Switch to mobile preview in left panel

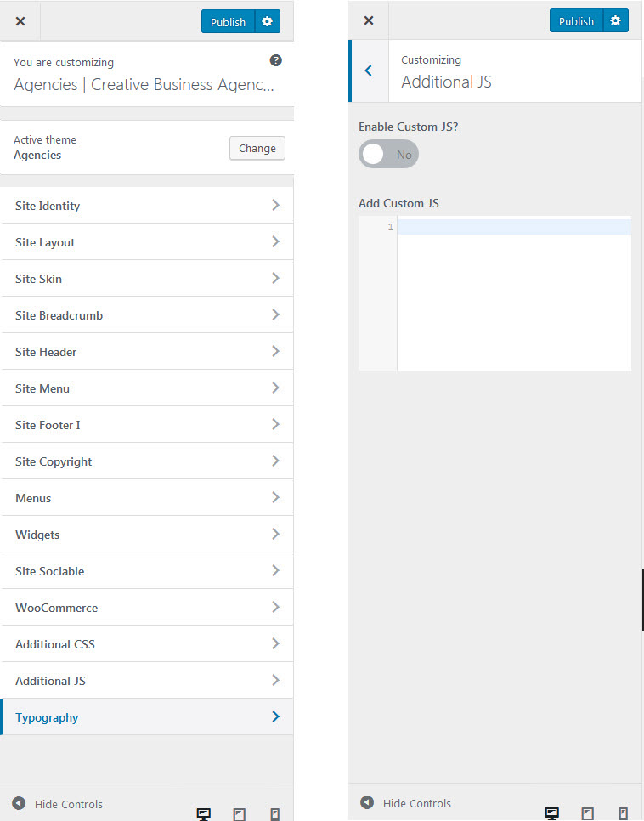[274, 814]
